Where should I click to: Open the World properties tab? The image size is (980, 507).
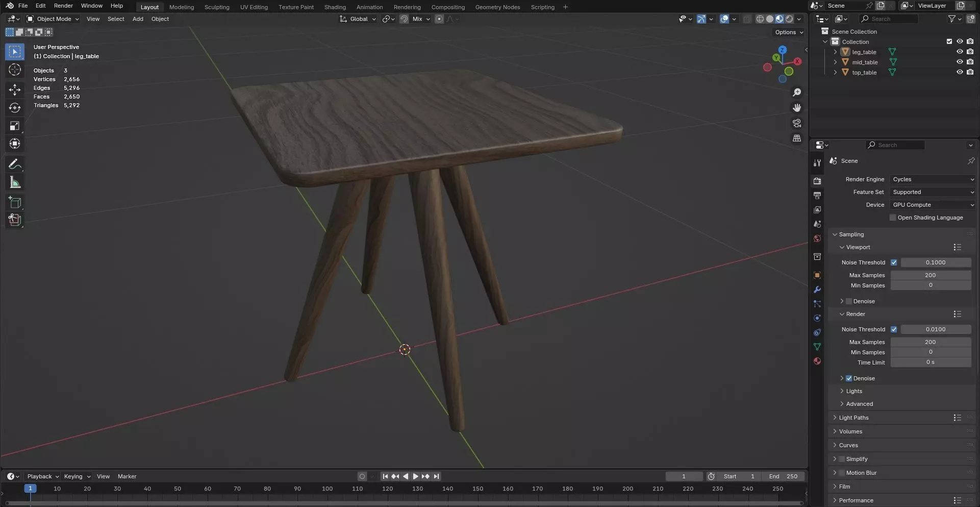pyautogui.click(x=817, y=238)
